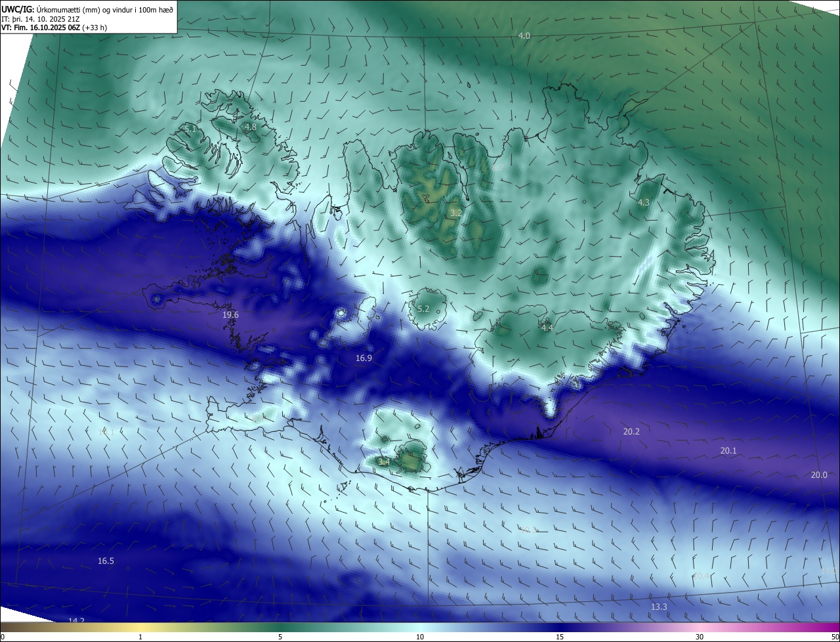Click the 'VT: Fim. 16.10.2025 06Z (+33 h)' line
The image size is (840, 642).
click(54, 28)
